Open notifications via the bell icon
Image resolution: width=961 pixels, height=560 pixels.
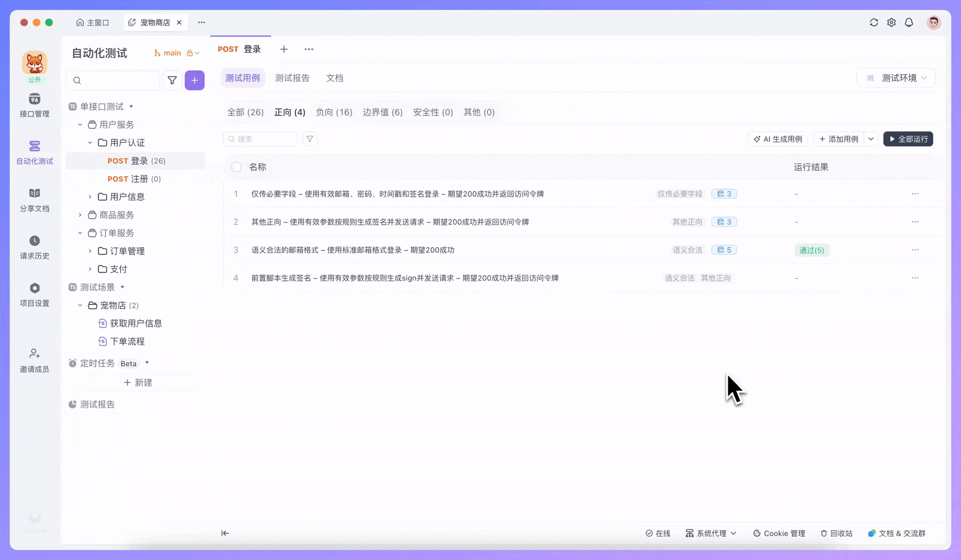(908, 22)
